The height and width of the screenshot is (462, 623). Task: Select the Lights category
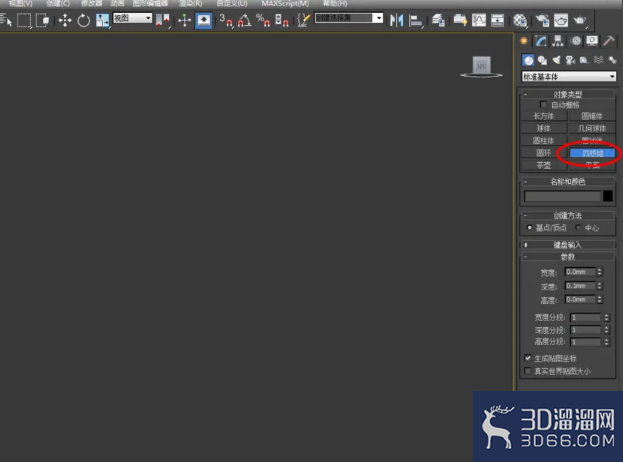click(x=556, y=60)
